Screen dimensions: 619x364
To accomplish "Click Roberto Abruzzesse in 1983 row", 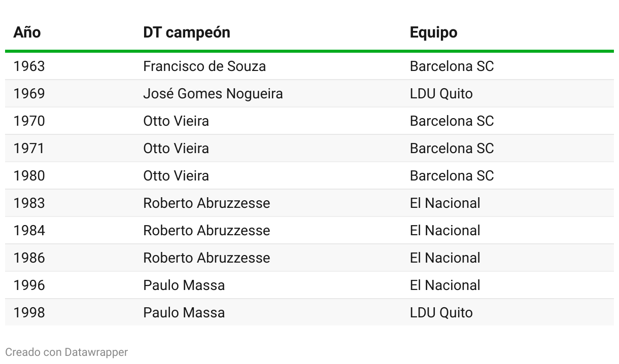I will 207,203.
